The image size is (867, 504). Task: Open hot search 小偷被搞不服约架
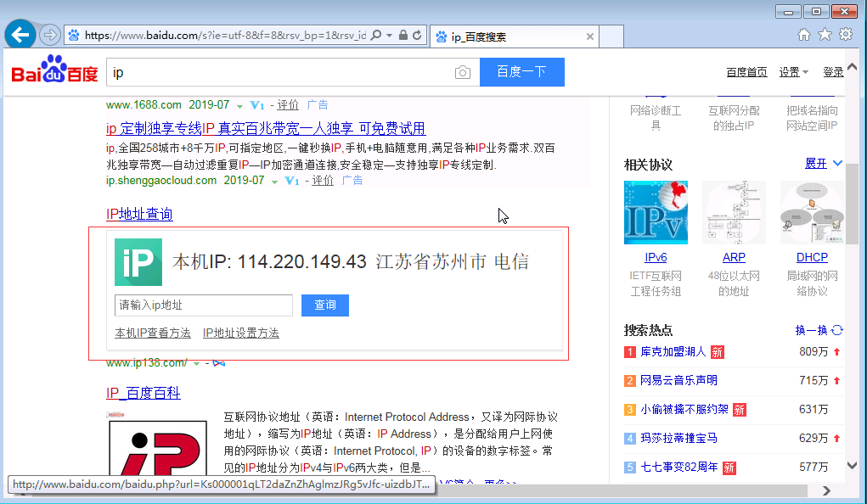684,410
